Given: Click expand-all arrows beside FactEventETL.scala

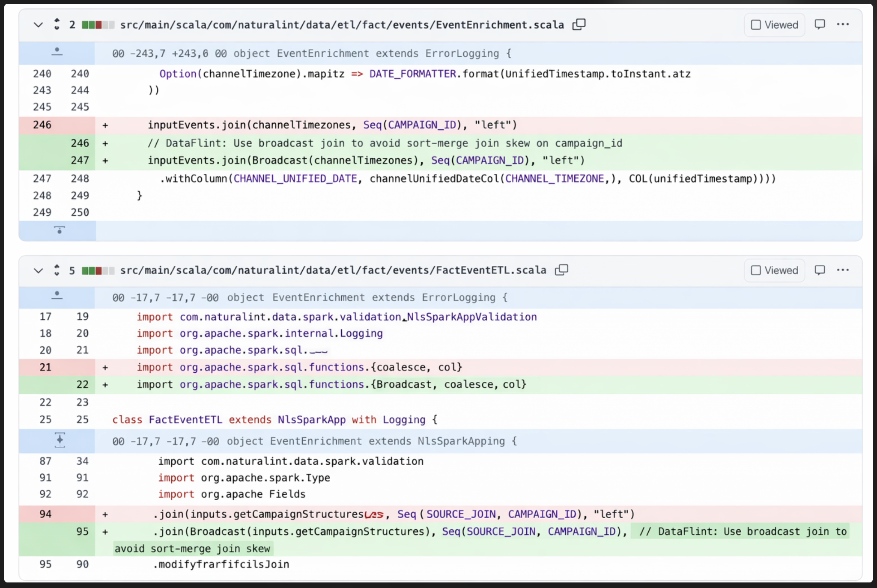Looking at the screenshot, I should click(56, 270).
